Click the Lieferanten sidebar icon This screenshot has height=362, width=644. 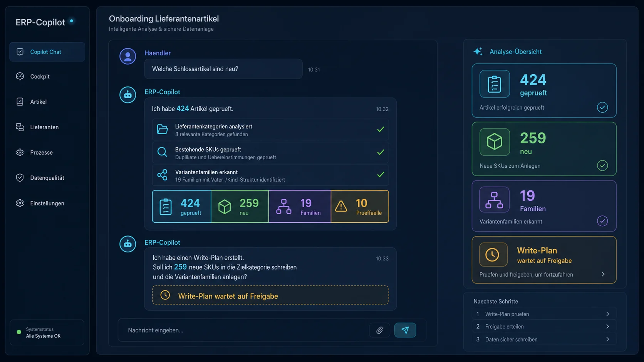(20, 127)
